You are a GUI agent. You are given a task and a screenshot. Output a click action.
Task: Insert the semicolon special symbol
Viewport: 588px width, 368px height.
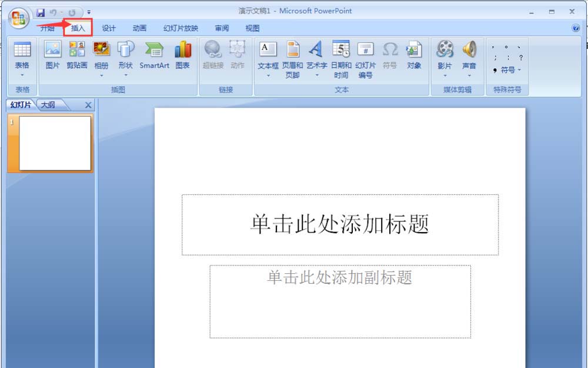click(495, 58)
